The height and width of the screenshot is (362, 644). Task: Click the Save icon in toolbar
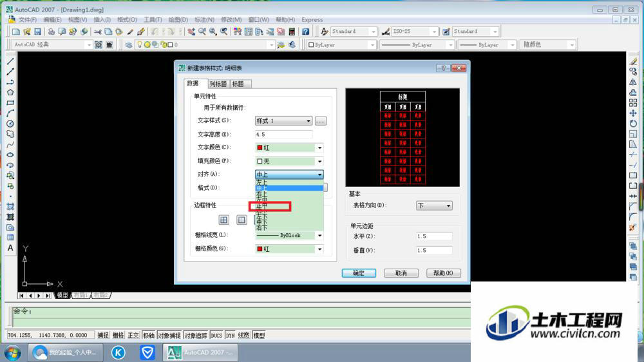coord(37,31)
